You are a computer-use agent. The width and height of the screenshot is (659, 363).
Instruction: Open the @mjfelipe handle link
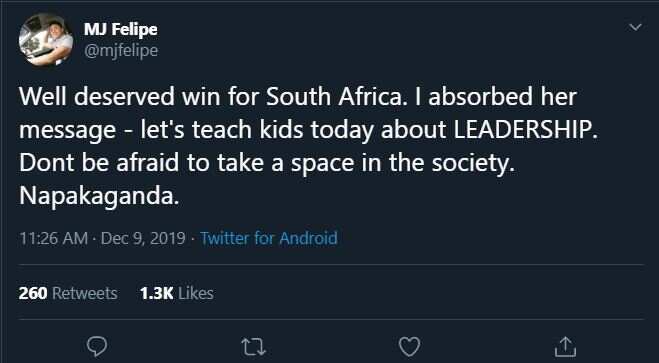[x=121, y=51]
